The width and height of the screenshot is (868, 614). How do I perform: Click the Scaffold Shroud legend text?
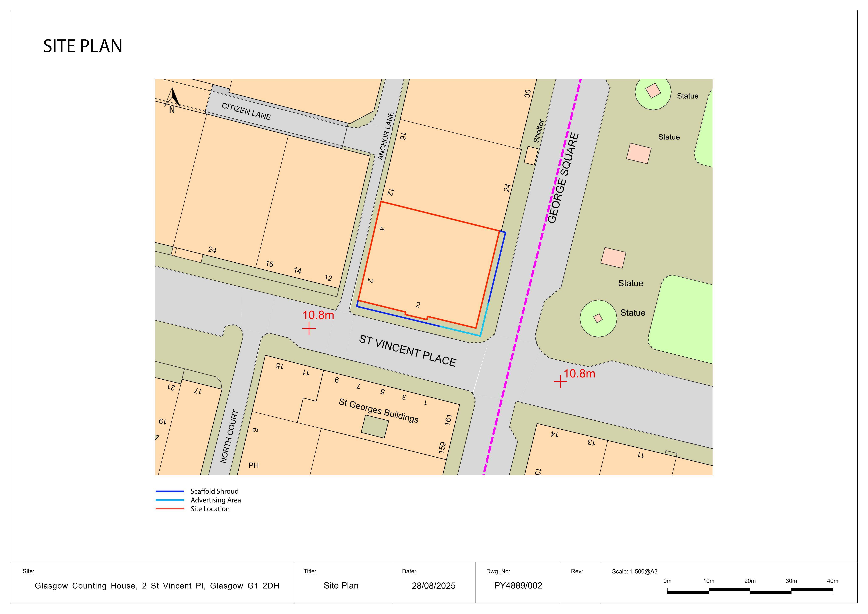[214, 491]
